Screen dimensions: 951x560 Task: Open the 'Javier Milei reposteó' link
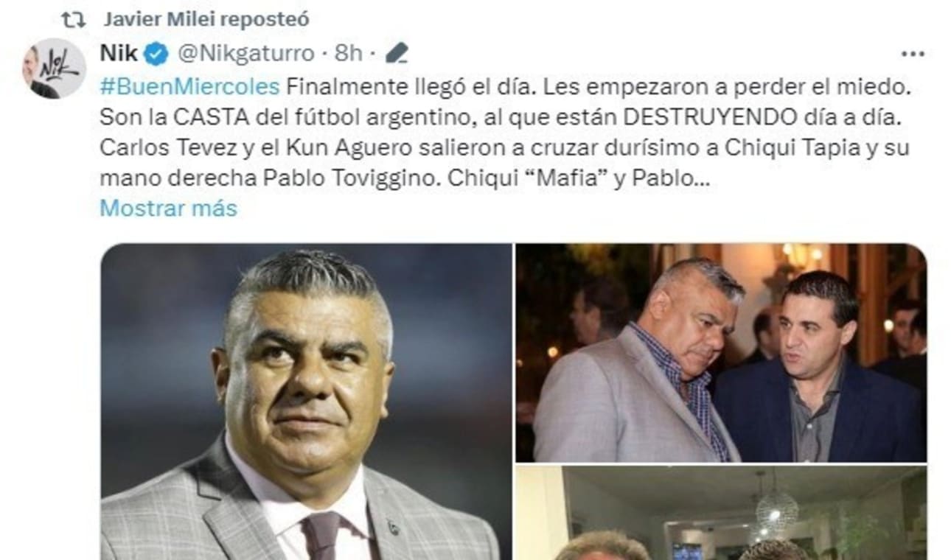(206, 19)
